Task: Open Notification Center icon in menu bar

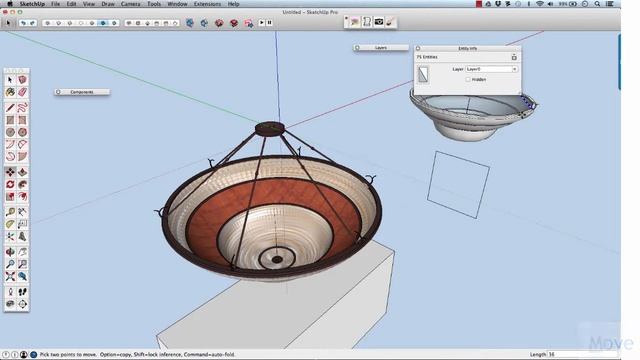Action: (x=610, y=4)
